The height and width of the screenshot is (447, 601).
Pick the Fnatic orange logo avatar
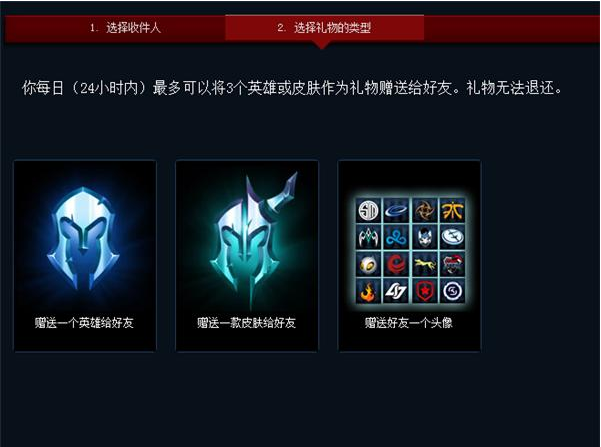tap(453, 210)
